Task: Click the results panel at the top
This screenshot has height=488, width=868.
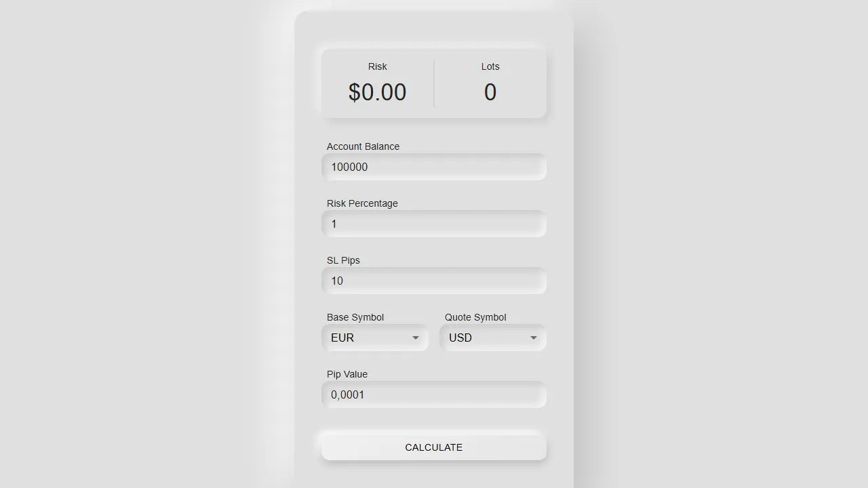Action: pyautogui.click(x=434, y=83)
